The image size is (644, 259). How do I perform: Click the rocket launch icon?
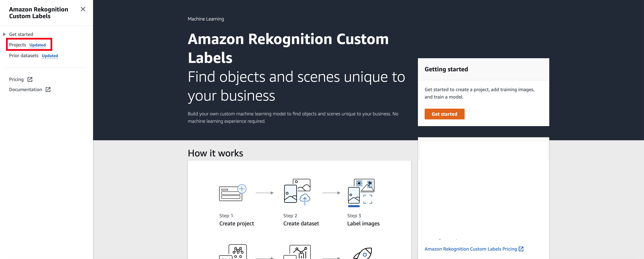tap(362, 253)
